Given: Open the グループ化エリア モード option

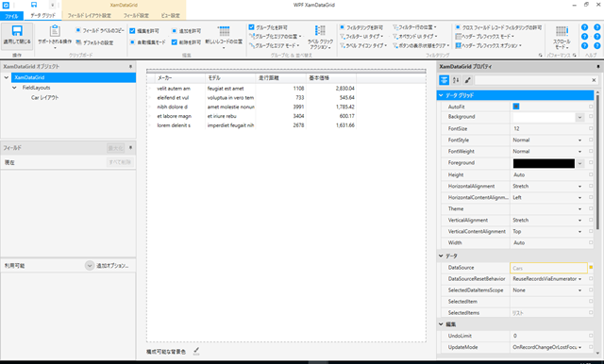Looking at the screenshot, I should 274,45.
